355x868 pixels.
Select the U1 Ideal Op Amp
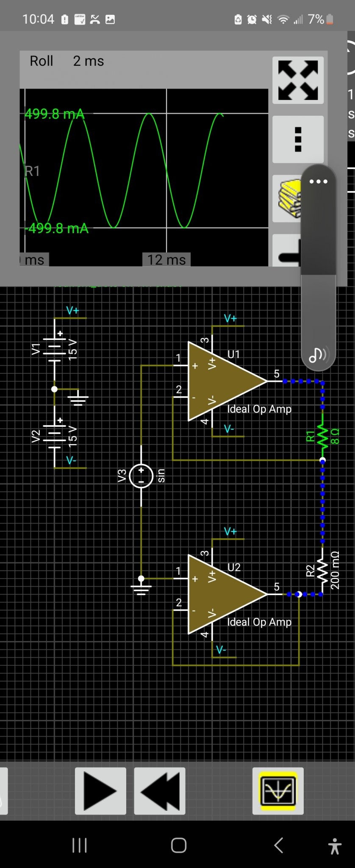click(227, 381)
